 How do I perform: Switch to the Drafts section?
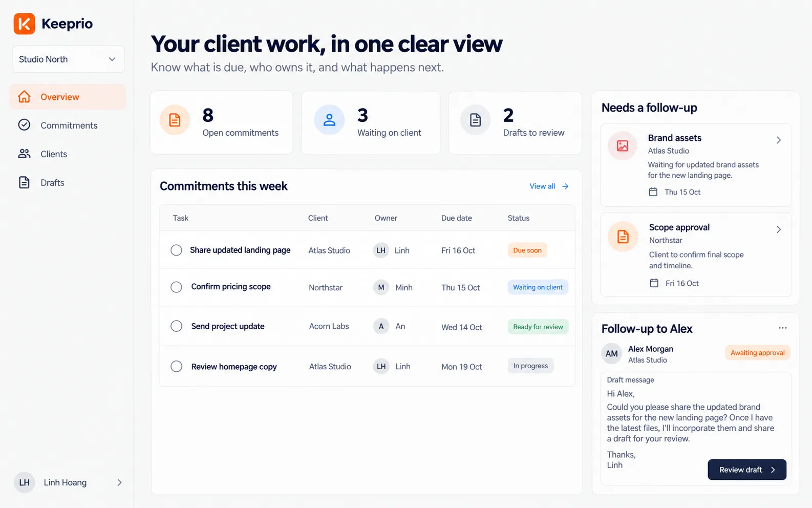point(68,182)
